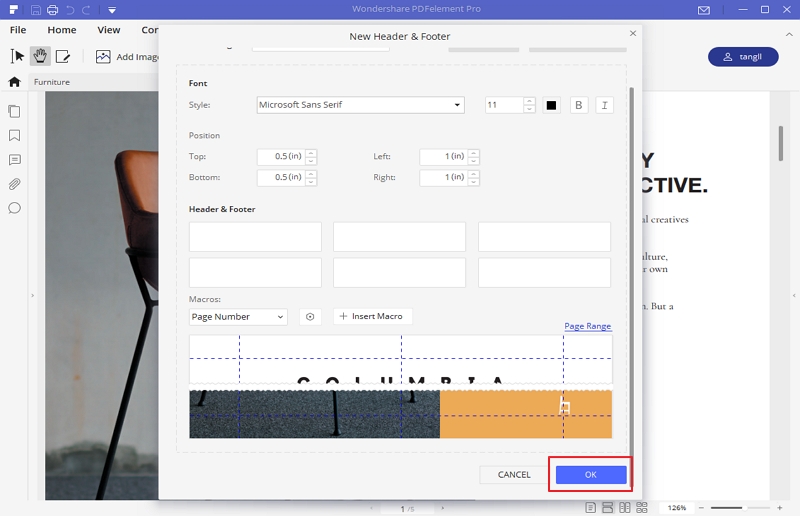
Task: Open the search panel bubble icon
Action: [14, 208]
